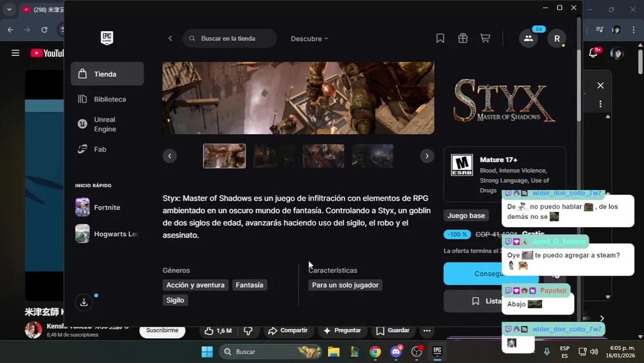Open the downloads icon at sidebar bottom

point(84,302)
